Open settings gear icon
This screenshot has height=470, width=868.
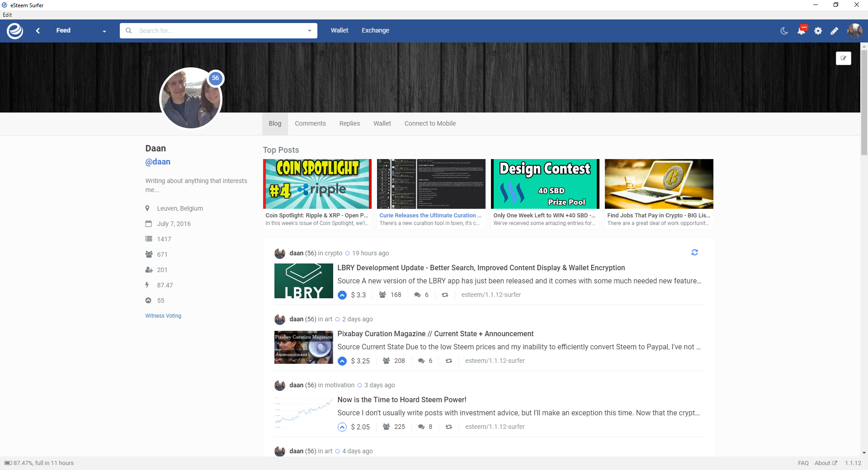[818, 31]
